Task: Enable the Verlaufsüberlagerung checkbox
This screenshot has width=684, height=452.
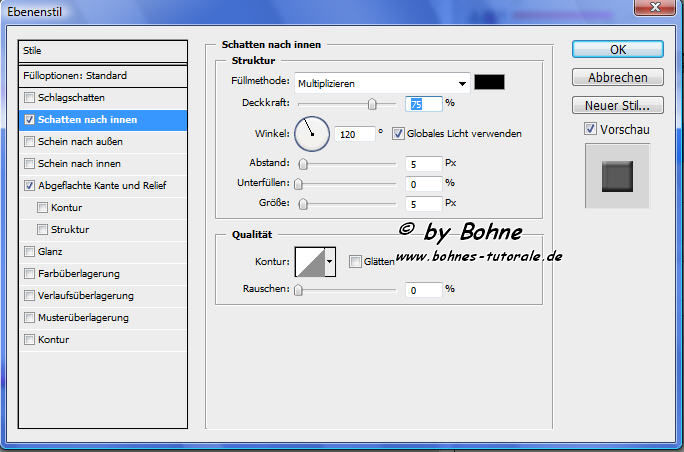Action: [29, 296]
